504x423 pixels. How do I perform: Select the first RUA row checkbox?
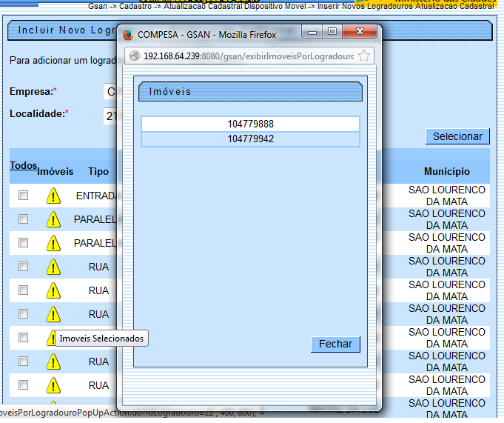click(x=23, y=267)
